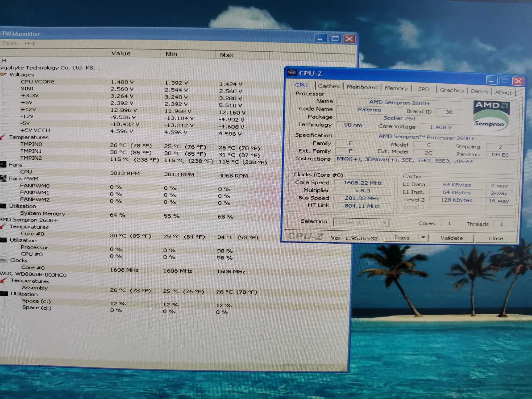Click the Core Speed 1608.22 MHz field
The width and height of the screenshot is (532, 399).
363,183
